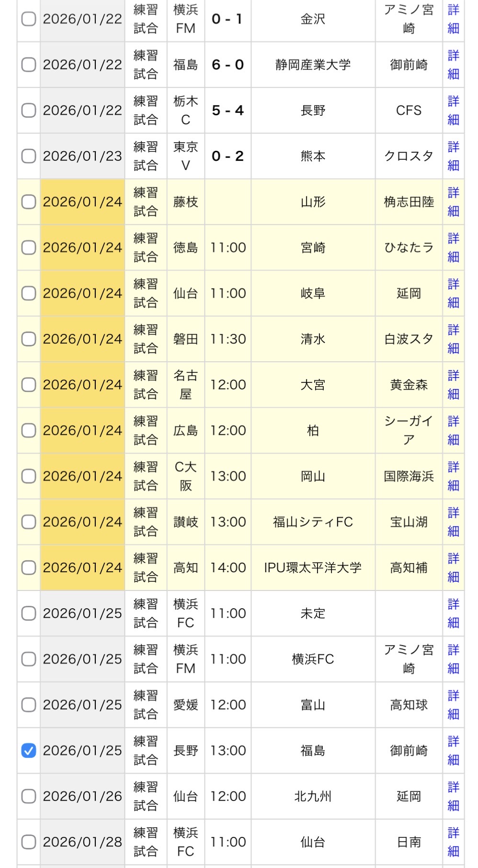The width and height of the screenshot is (478, 868).
Task: Enable checkbox for 磐田 vs 清水 match
Action: pos(29,339)
